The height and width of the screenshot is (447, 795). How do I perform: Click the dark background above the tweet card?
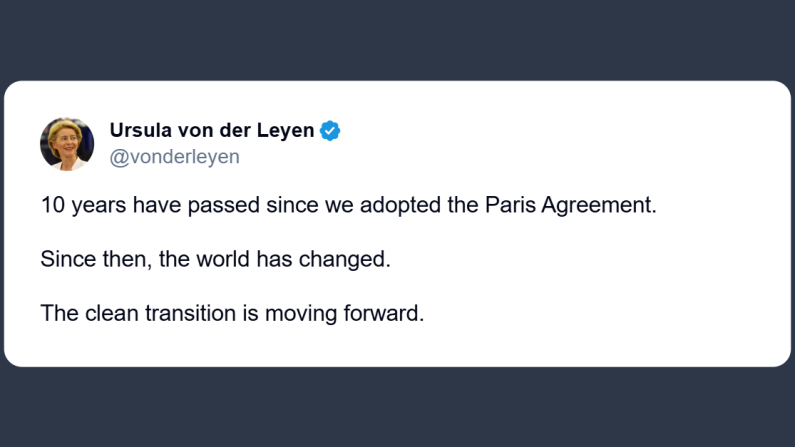click(x=400, y=40)
